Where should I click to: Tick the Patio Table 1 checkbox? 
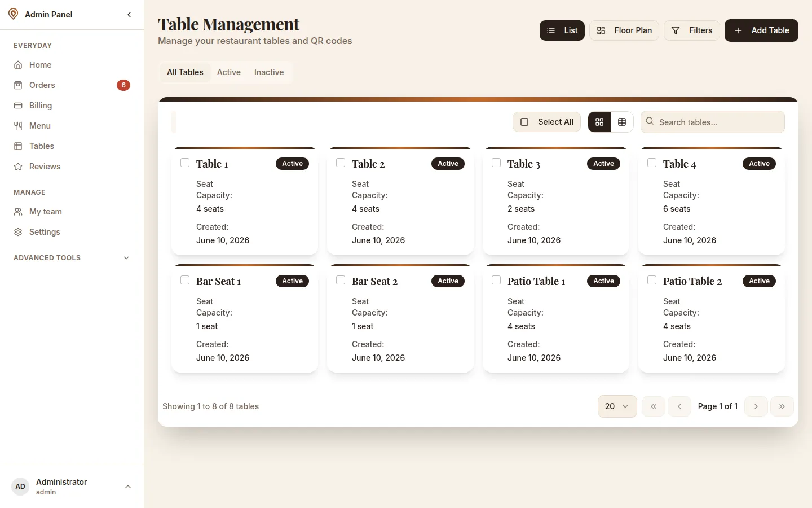click(x=496, y=280)
